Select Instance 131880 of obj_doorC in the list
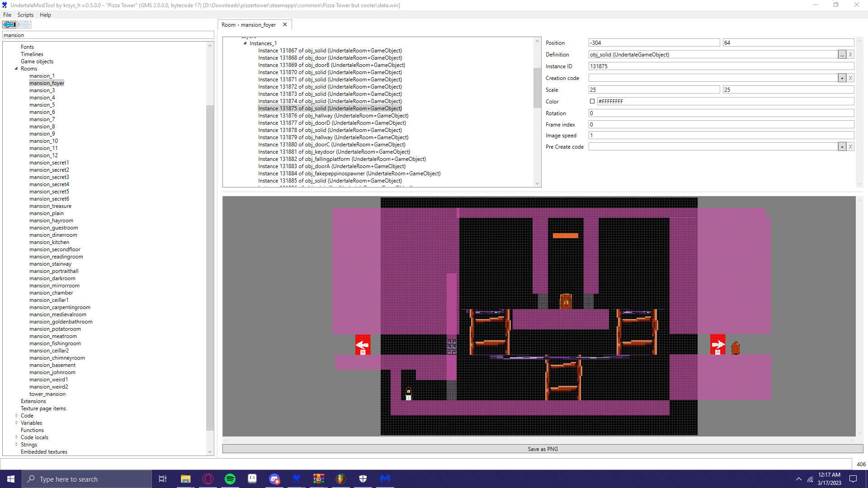The width and height of the screenshot is (868, 488). tap(332, 144)
